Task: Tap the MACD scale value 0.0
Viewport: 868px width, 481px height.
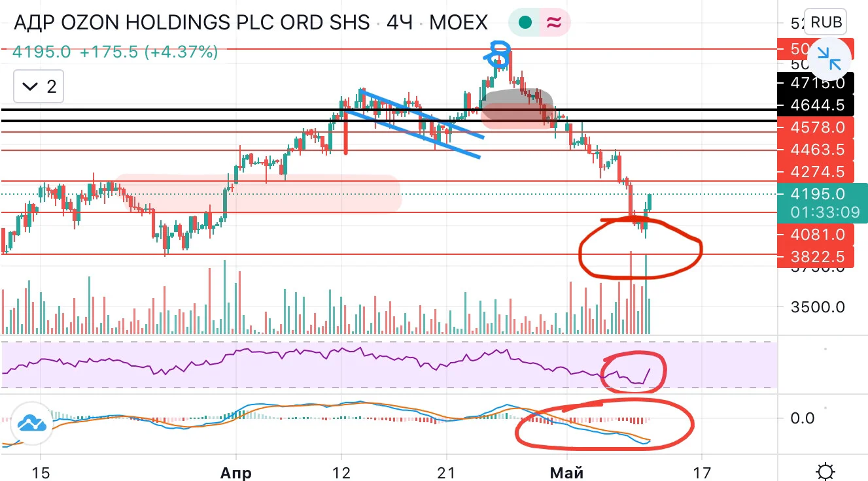Action: click(803, 418)
